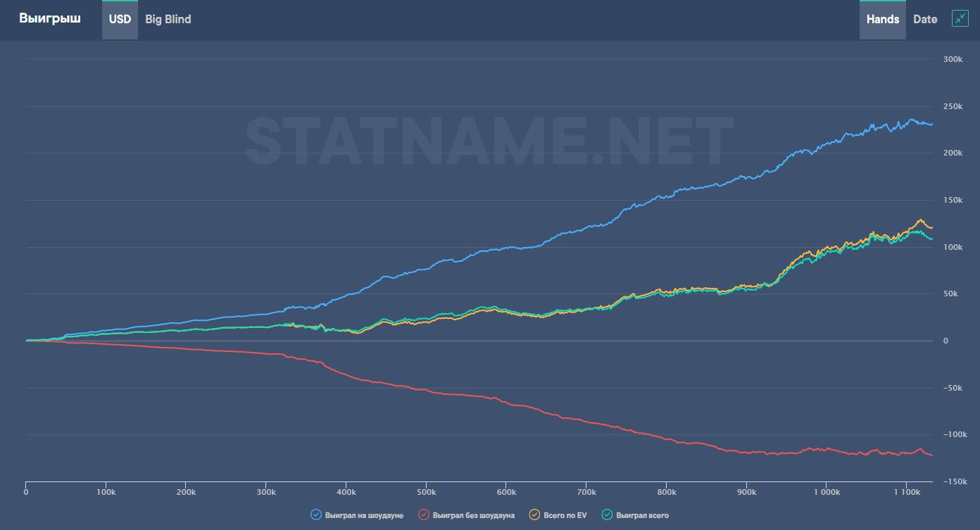This screenshot has width=980, height=530.
Task: Click the 'Всего по EV' legend label
Action: coord(565,515)
